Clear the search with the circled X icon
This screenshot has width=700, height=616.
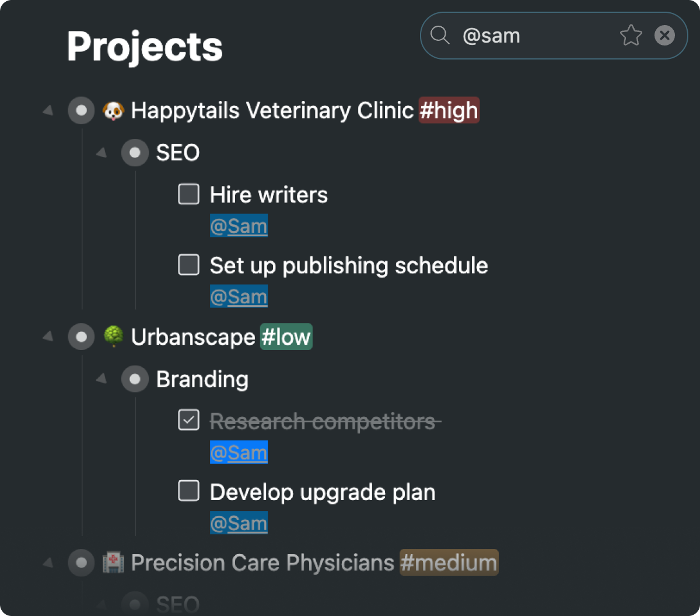tap(664, 35)
